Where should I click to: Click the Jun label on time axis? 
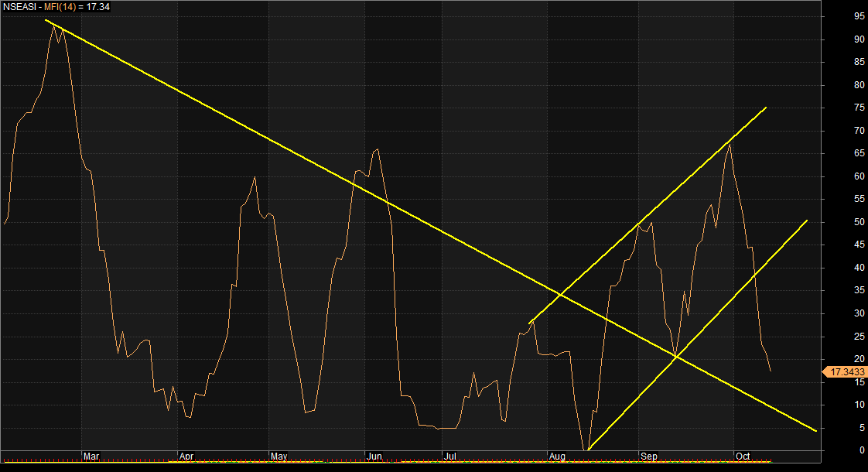click(374, 457)
